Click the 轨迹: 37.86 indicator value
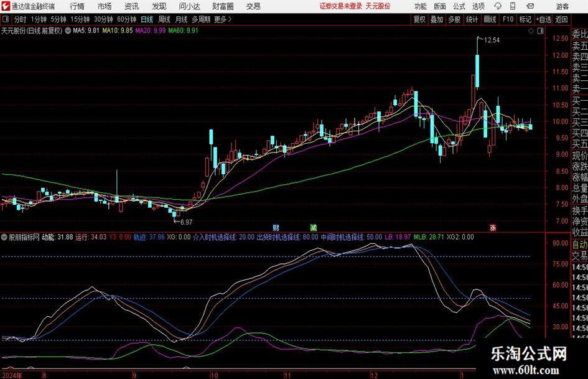Viewport: 588px width, 379px height. pyautogui.click(x=149, y=237)
